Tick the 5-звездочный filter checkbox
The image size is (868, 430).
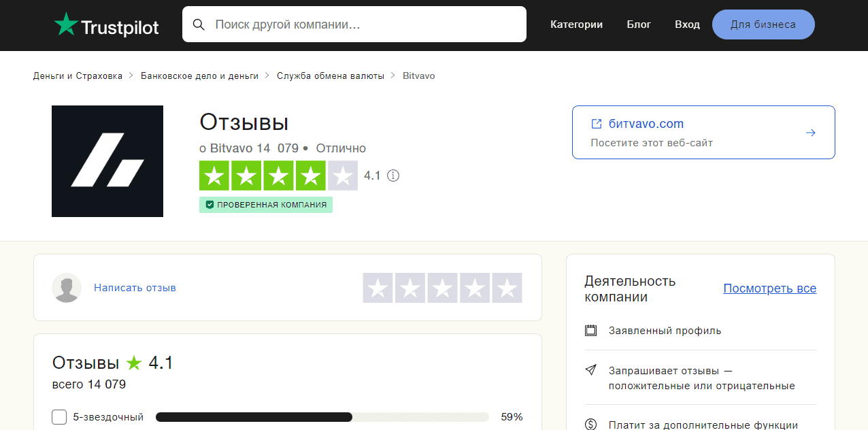click(59, 416)
